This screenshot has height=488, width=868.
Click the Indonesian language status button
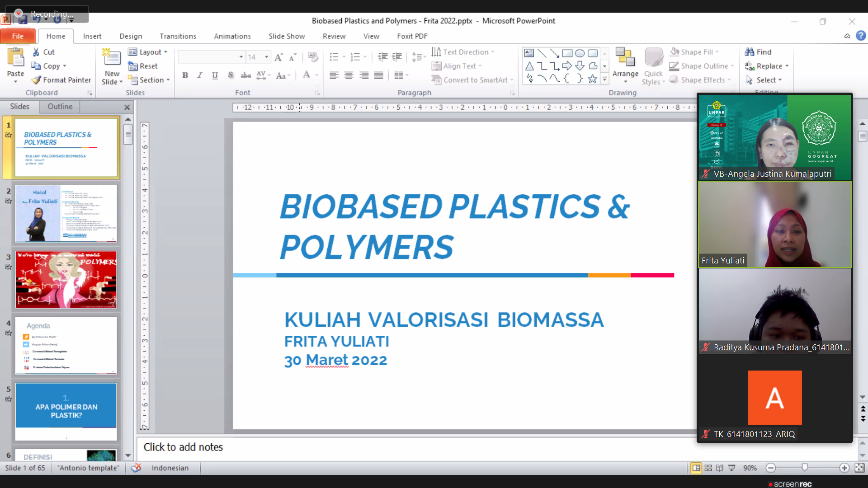[x=170, y=468]
